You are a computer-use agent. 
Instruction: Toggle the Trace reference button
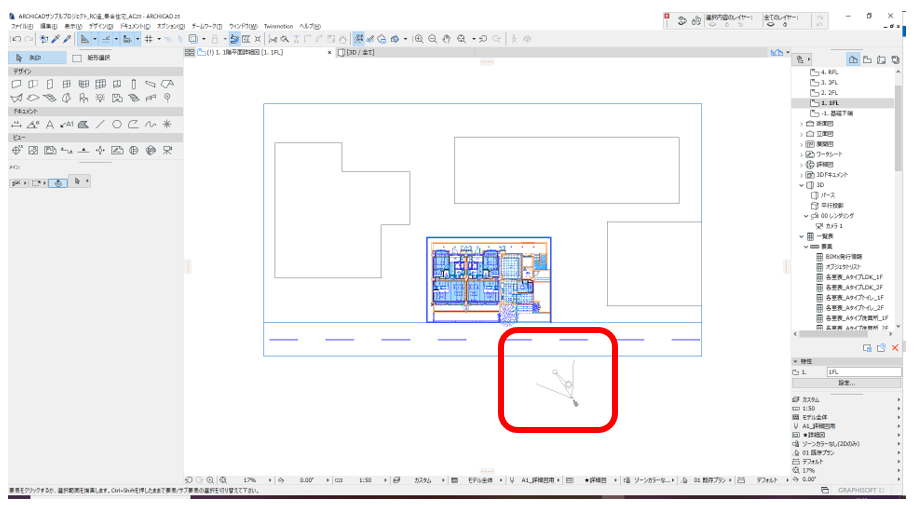193,39
